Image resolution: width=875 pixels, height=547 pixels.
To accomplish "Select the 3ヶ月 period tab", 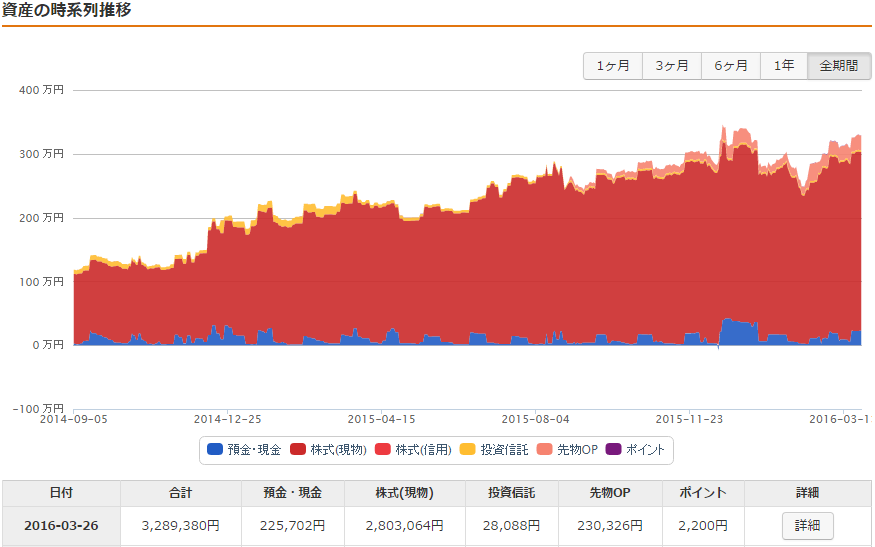I will pos(672,66).
